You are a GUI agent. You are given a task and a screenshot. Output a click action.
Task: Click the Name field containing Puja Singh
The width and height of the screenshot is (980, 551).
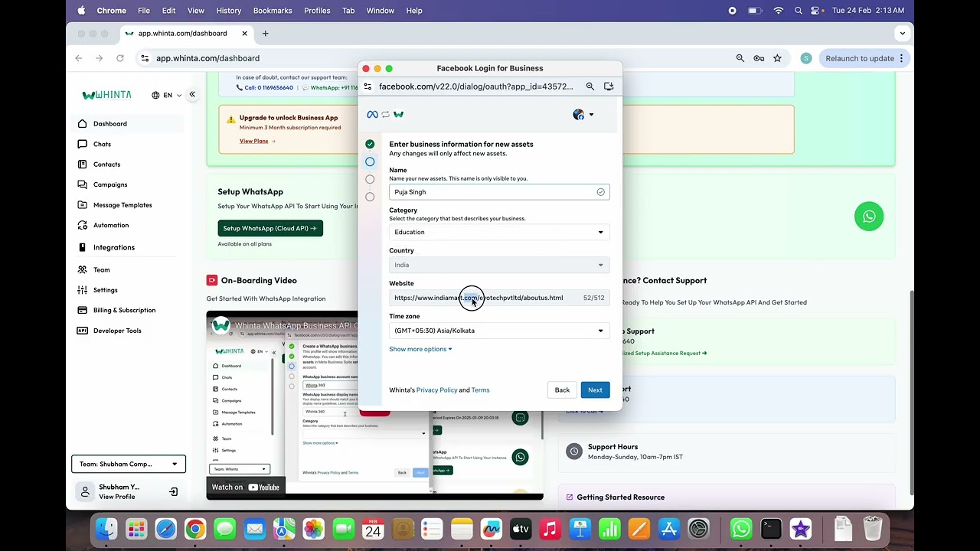[499, 192]
